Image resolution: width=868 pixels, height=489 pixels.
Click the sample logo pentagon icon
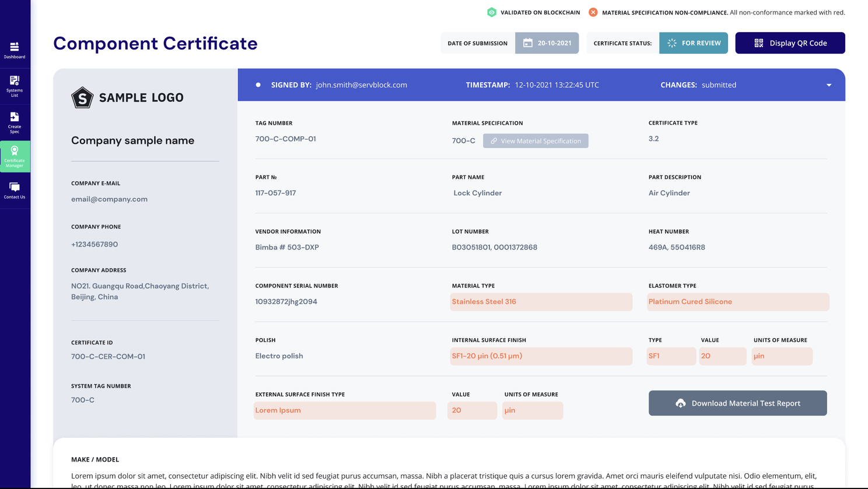(82, 98)
